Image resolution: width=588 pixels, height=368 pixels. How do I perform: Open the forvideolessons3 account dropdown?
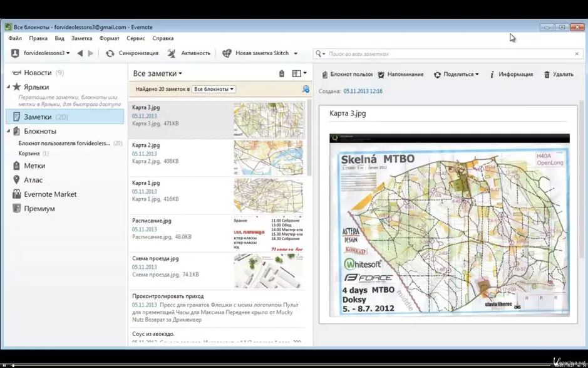[46, 53]
